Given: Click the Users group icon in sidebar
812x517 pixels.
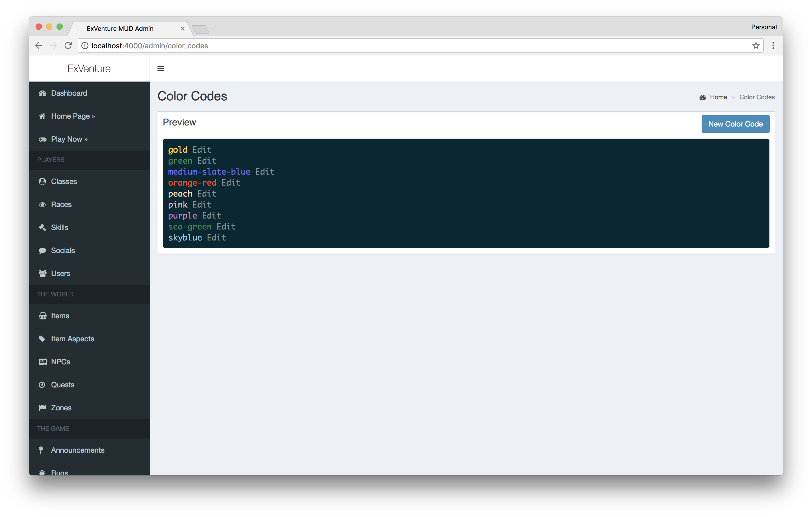Looking at the screenshot, I should tap(42, 273).
